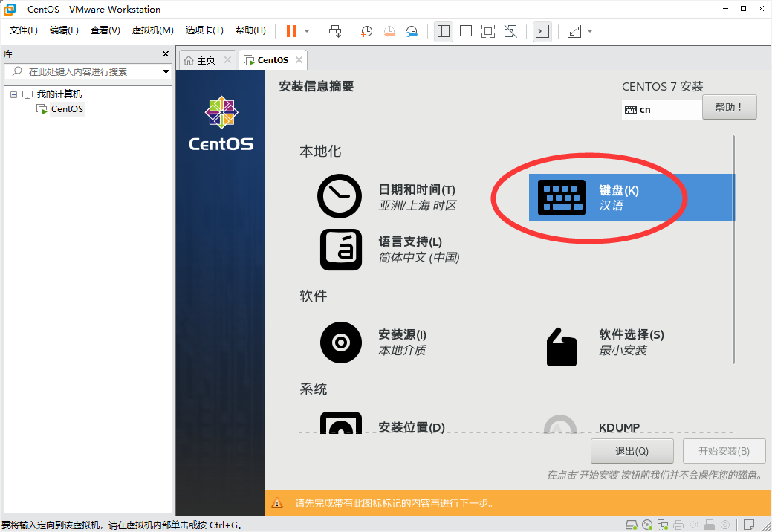This screenshot has width=772, height=532.
Task: Open 语言支持(L) language icon
Action: [x=341, y=250]
